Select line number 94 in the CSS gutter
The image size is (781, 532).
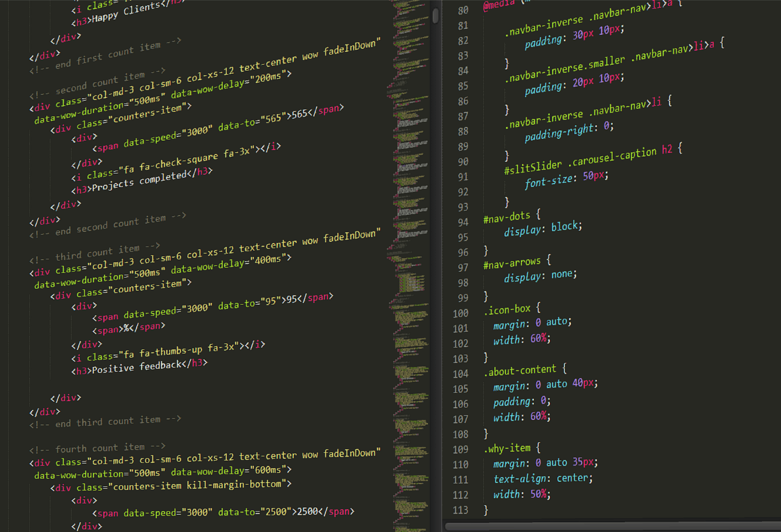pyautogui.click(x=463, y=222)
